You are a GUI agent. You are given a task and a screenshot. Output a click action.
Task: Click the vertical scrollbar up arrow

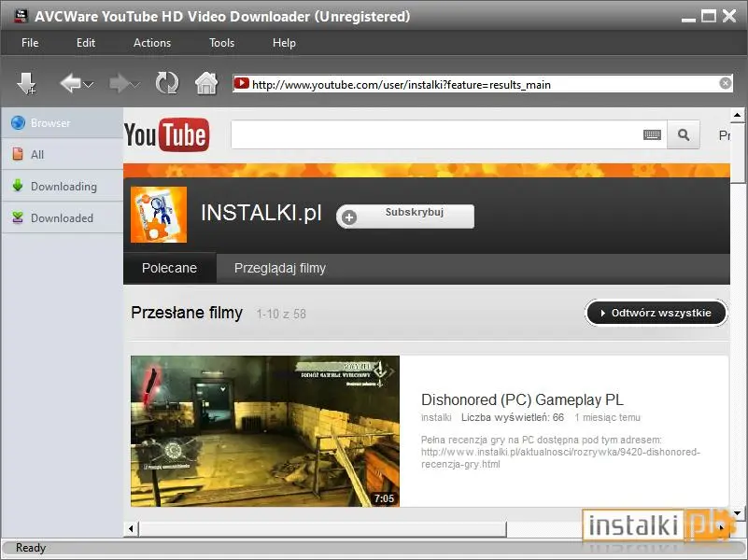(737, 115)
